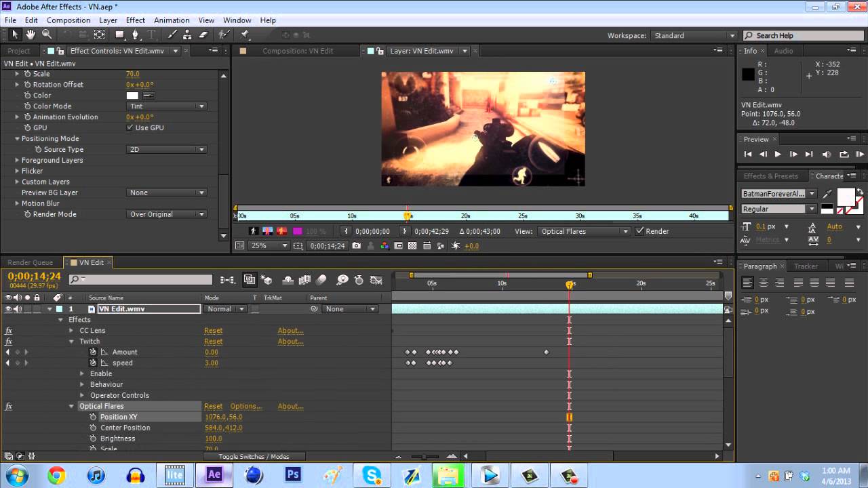Image resolution: width=868 pixels, height=488 pixels.
Task: Enable Draft 3D icon in timeline
Action: pos(267,280)
